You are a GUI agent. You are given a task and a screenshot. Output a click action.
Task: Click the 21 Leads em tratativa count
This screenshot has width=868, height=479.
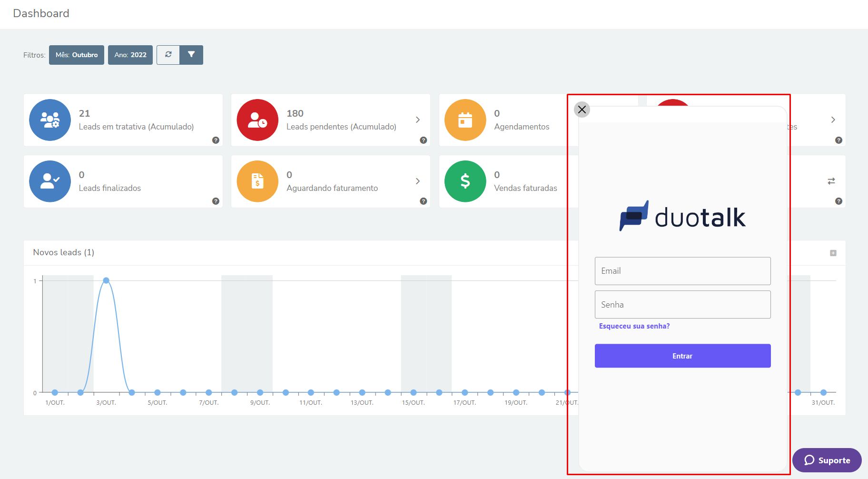click(84, 113)
